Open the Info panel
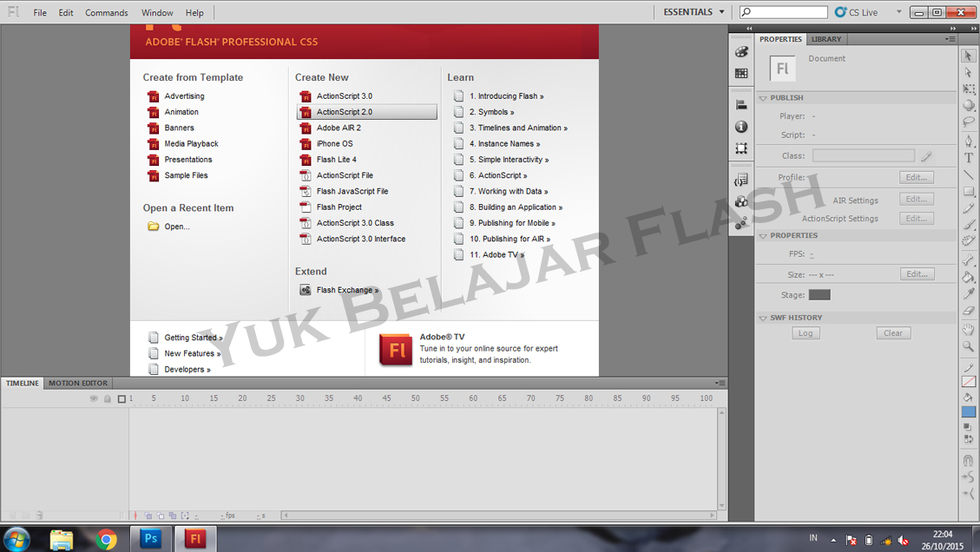This screenshot has width=980, height=552. point(741,126)
